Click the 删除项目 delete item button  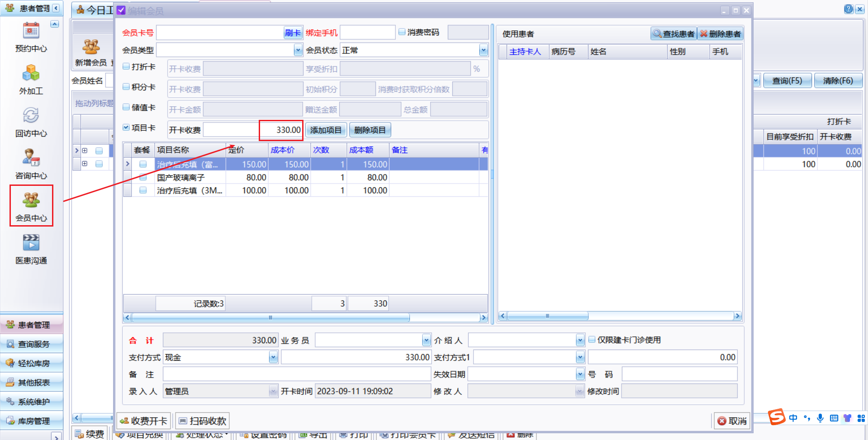coord(370,130)
